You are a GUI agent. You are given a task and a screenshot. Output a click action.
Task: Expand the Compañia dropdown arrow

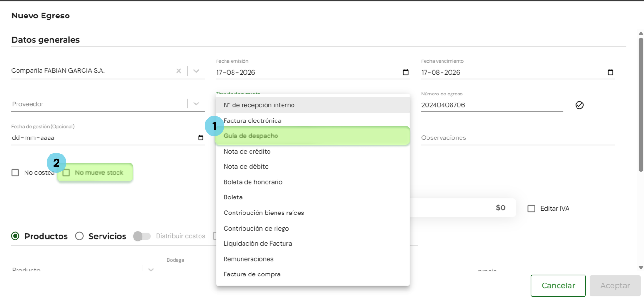click(196, 71)
